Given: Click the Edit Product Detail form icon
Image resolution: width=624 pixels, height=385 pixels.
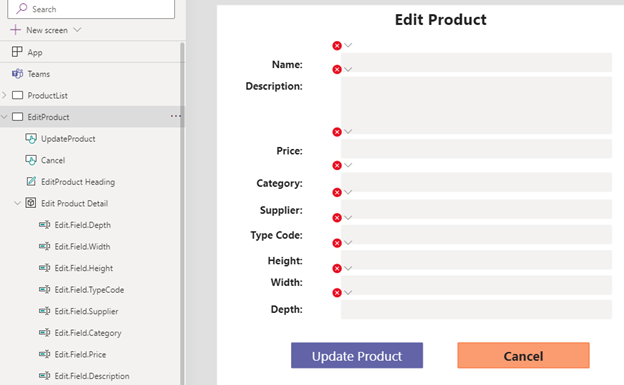Looking at the screenshot, I should coord(31,203).
